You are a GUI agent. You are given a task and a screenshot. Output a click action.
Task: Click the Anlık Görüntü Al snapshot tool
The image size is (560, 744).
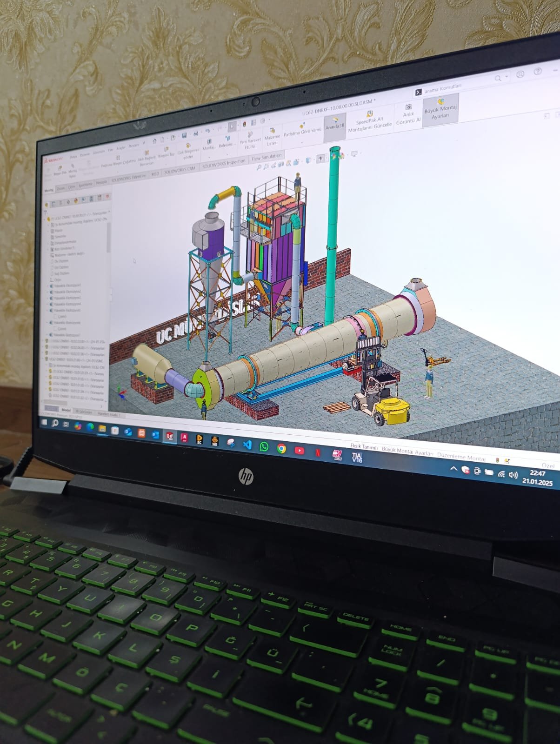[x=408, y=115]
